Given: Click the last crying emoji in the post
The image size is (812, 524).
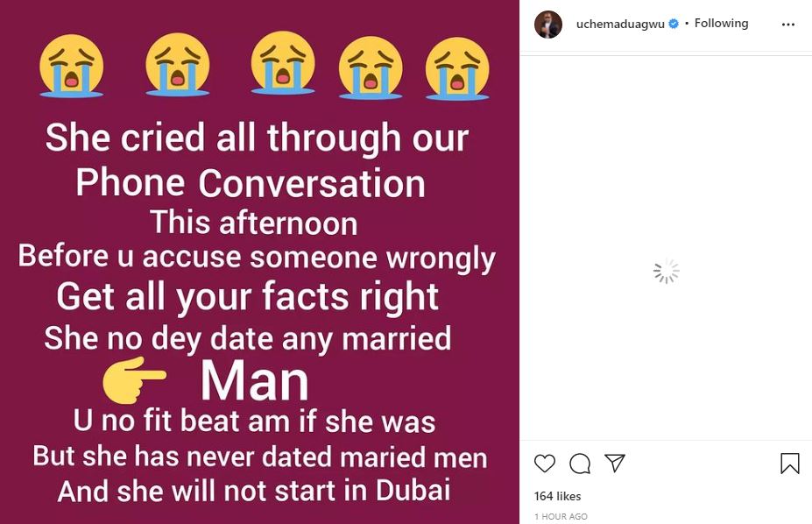Looking at the screenshot, I should tap(457, 68).
